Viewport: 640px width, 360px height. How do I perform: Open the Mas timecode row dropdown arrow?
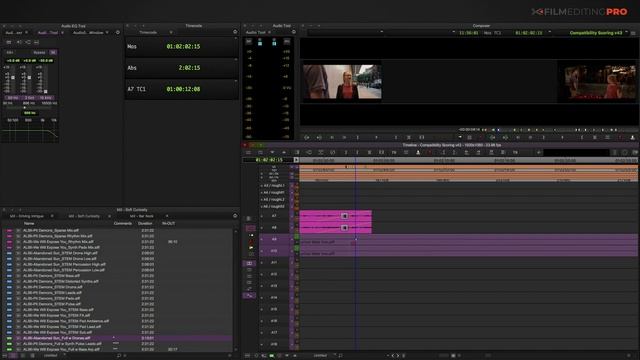[236, 38]
